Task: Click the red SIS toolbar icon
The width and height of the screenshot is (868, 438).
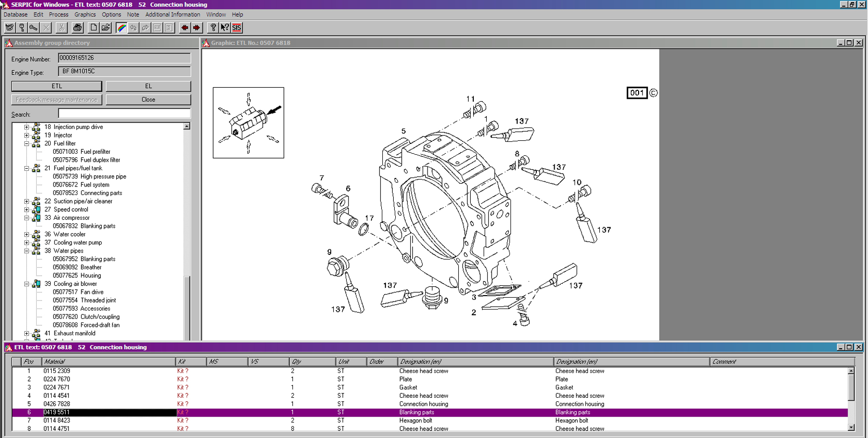Action: tap(237, 28)
